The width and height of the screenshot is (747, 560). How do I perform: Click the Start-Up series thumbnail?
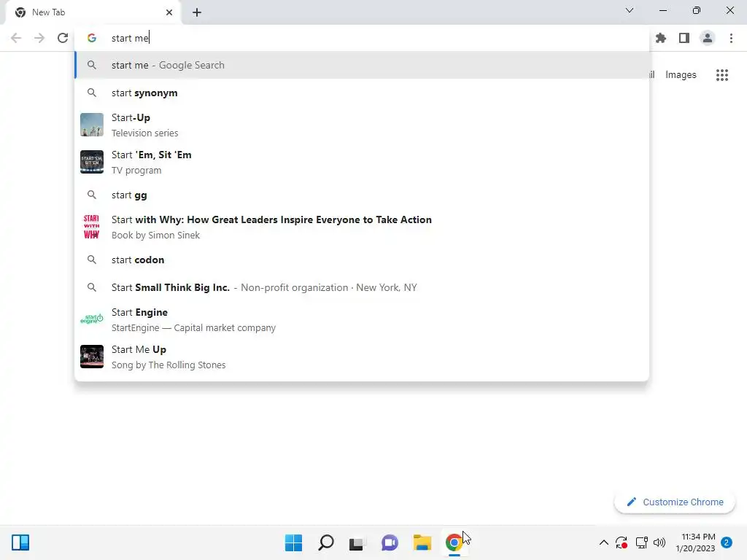tap(92, 125)
